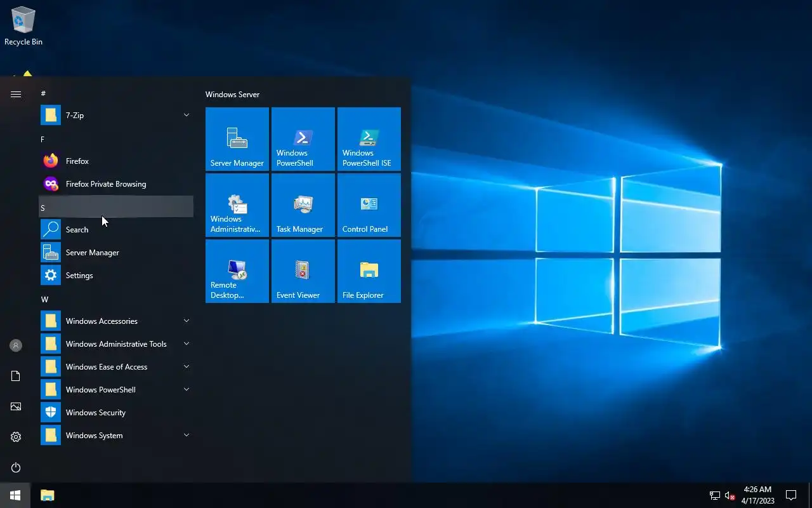Open the Windows PowerShell folder in the app list

click(x=116, y=390)
